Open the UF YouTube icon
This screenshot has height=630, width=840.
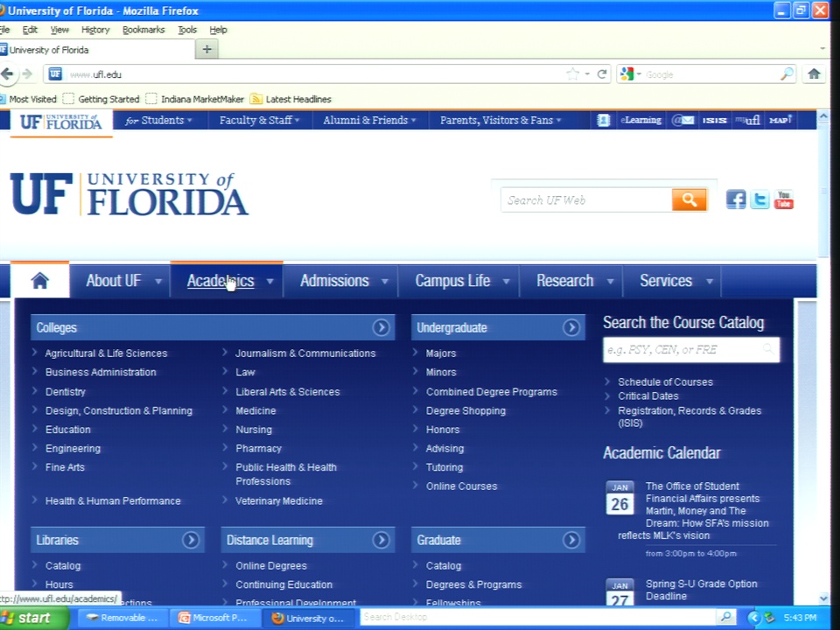(x=783, y=199)
